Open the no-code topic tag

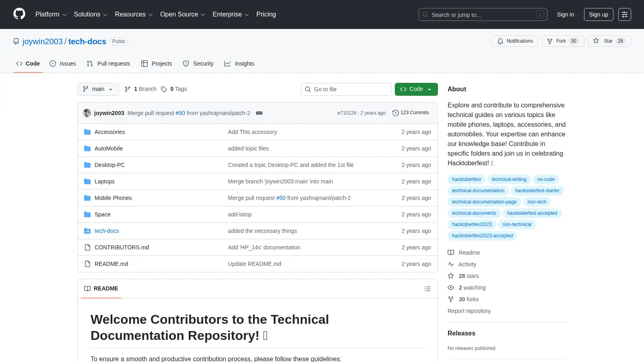tap(546, 179)
